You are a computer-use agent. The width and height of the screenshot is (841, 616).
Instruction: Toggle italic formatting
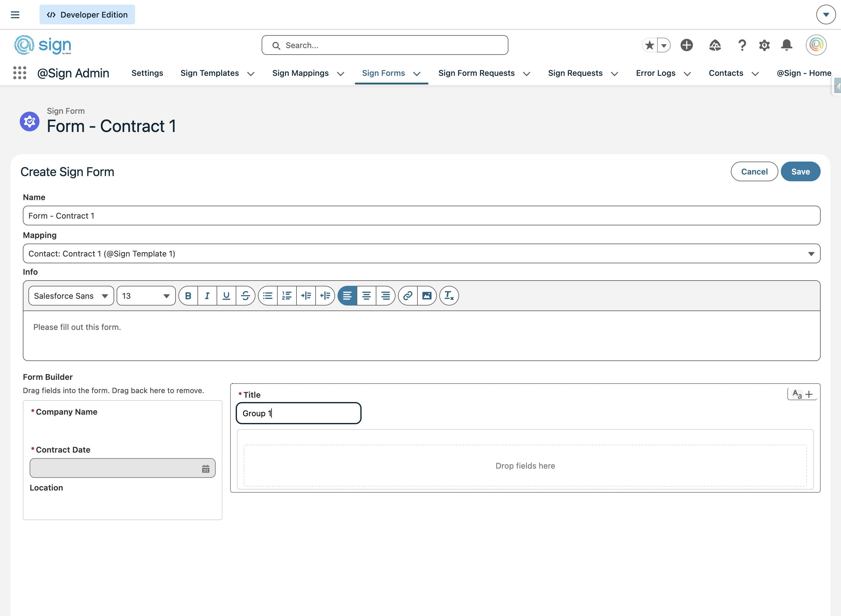point(207,296)
